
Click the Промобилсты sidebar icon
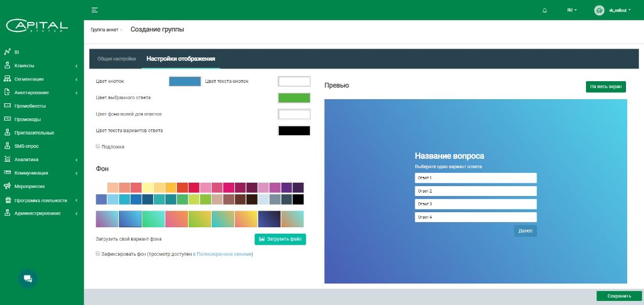(7, 106)
